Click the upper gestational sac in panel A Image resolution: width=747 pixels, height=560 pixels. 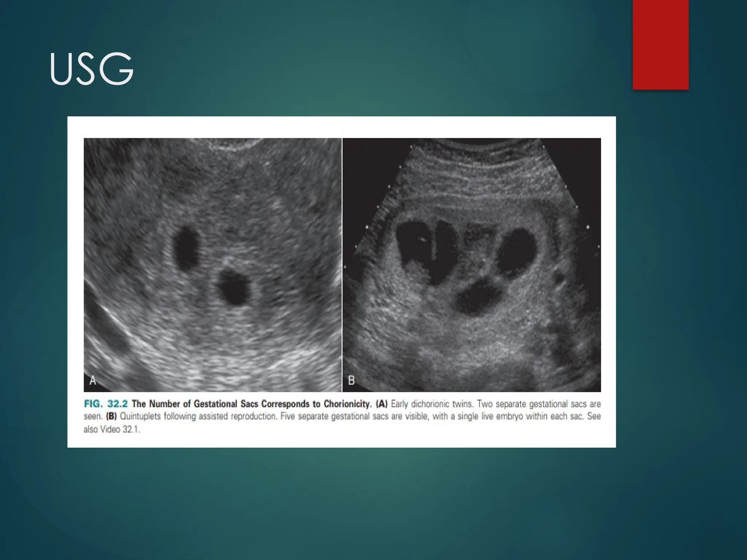point(186,249)
